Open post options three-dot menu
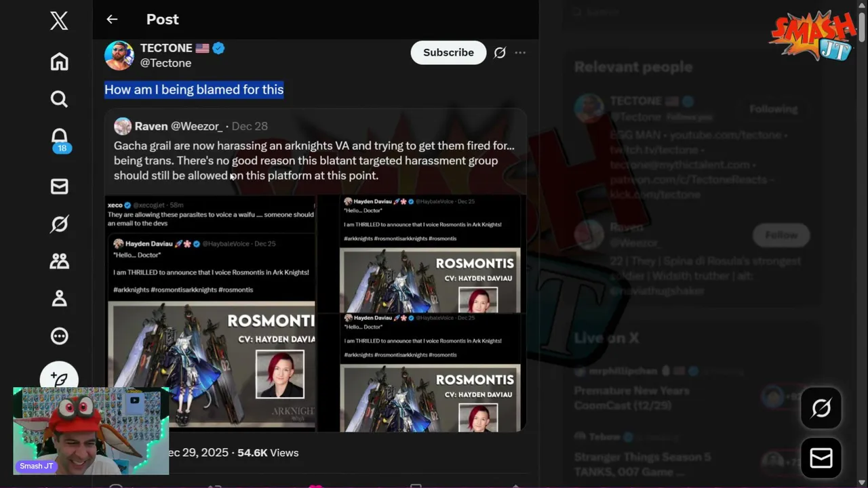The height and width of the screenshot is (488, 868). click(520, 52)
